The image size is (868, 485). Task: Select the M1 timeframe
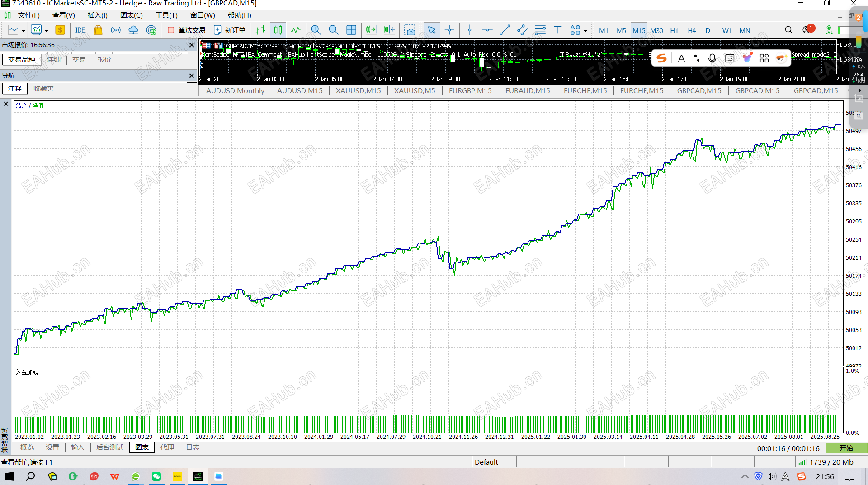(x=604, y=30)
